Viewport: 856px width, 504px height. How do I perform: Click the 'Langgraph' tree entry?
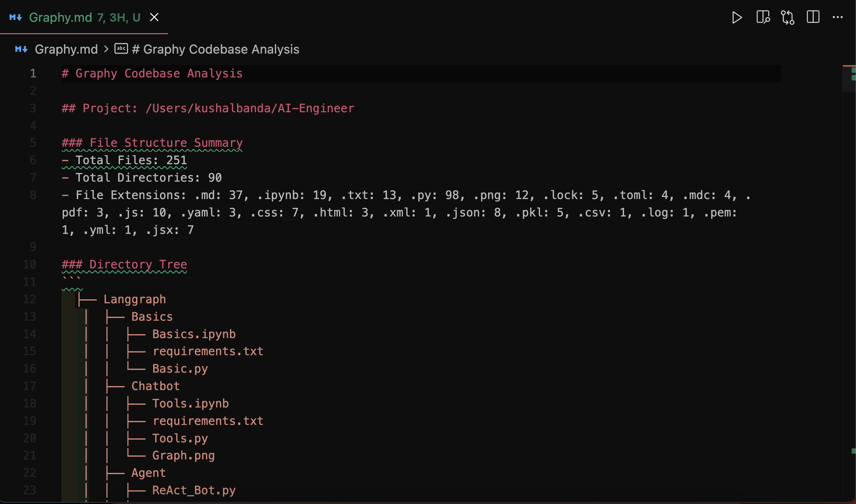[134, 299]
